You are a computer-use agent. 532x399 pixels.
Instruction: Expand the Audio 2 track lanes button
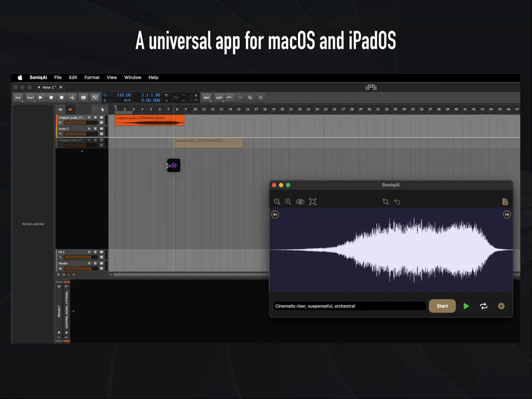[x=101, y=134]
